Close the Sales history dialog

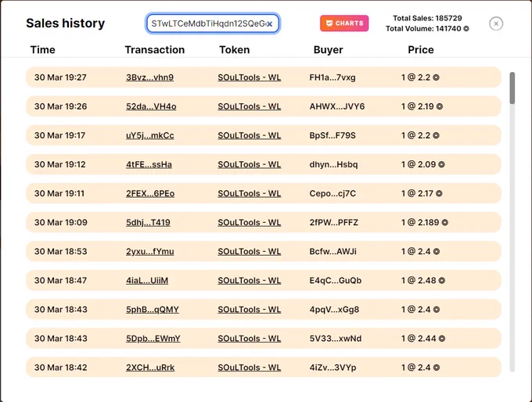click(x=496, y=23)
